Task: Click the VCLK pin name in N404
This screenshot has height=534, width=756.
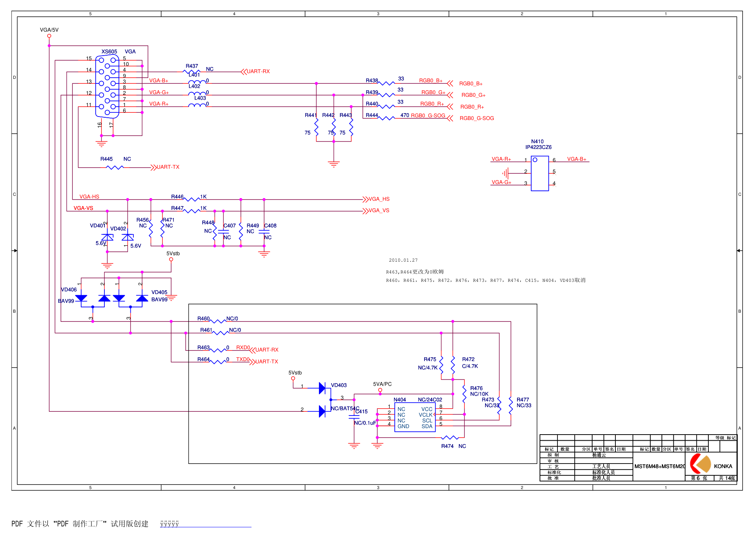Action: pos(426,415)
